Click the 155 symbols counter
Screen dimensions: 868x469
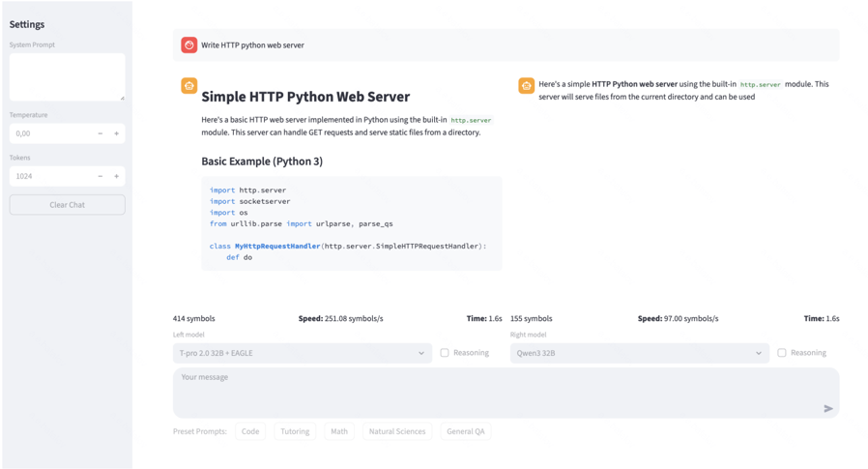(532, 318)
